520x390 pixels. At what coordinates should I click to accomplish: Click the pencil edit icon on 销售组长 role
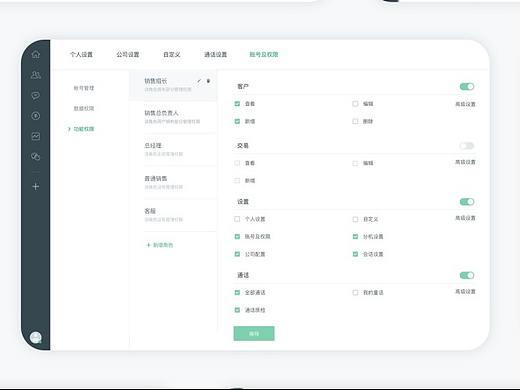[199, 81]
